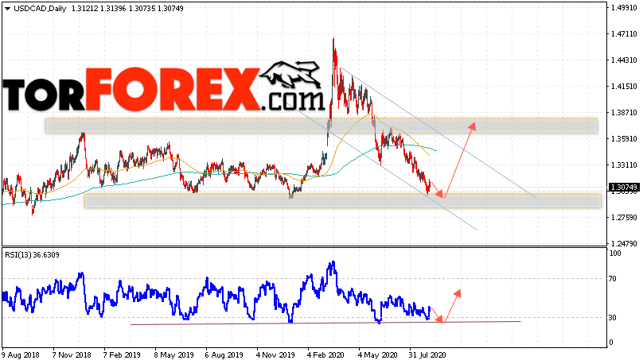Viewport: 643px width, 364px height.
Task: Click the 1.27590 price axis label
Action: coord(623,217)
